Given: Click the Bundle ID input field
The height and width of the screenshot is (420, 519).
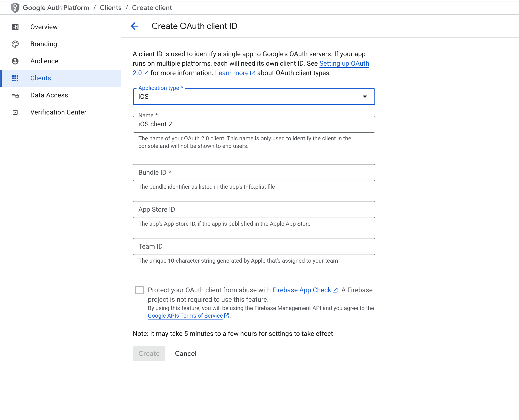Looking at the screenshot, I should pos(254,173).
